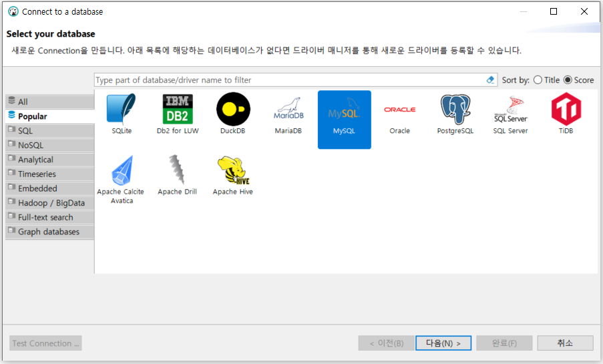Switch to the Popular category

point(49,116)
